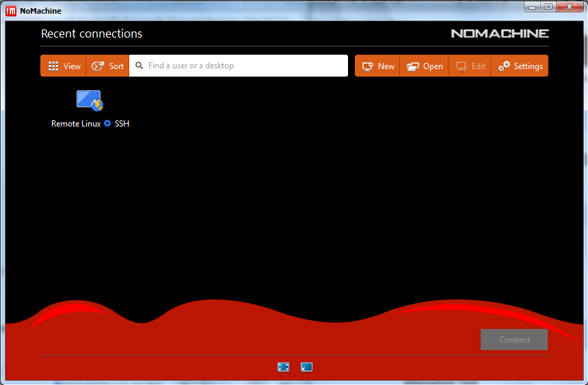Switch NoMachine to fullscreen mode icon
Screen dimensions: 588x385
(x=283, y=367)
